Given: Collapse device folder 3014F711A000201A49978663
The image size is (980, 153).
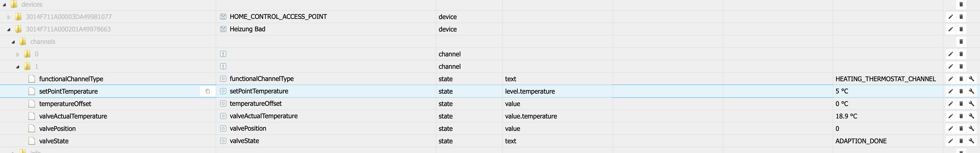Looking at the screenshot, I should 9,29.
